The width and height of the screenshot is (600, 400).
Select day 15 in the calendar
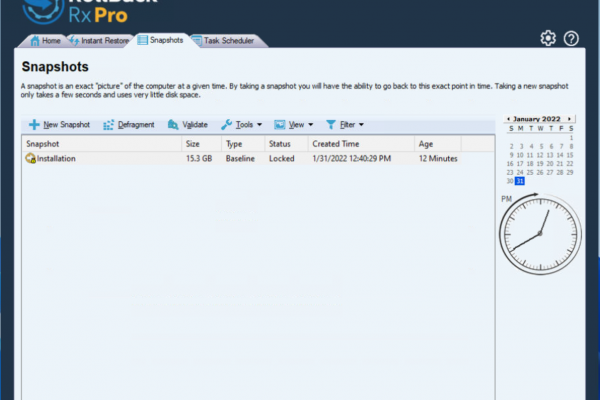point(570,155)
